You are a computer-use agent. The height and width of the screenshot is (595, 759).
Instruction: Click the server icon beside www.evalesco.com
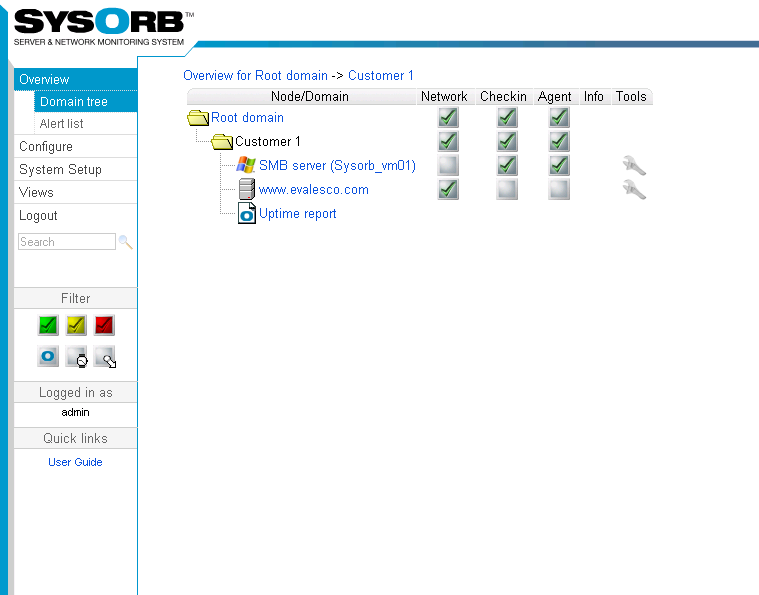tap(246, 189)
